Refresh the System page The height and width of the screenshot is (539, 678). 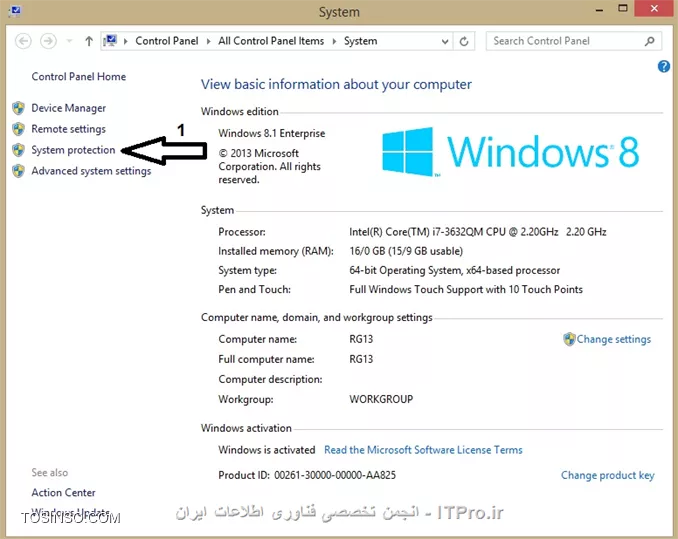point(464,41)
